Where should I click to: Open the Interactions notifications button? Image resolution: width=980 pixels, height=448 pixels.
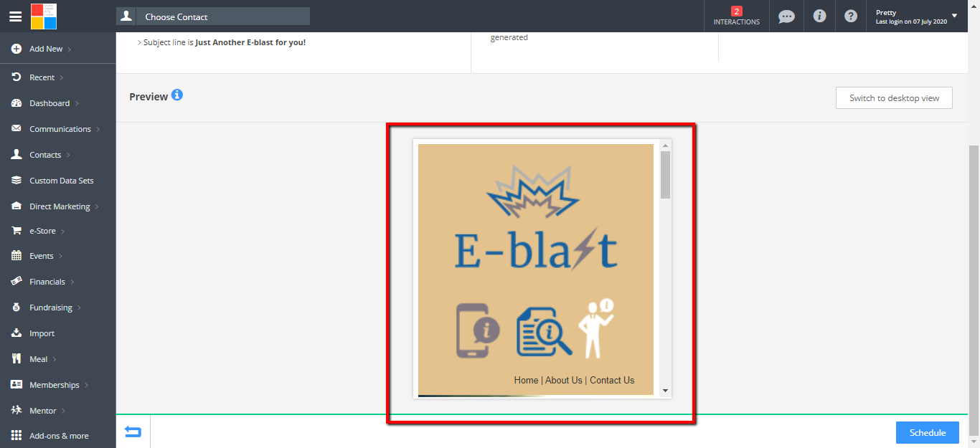736,16
